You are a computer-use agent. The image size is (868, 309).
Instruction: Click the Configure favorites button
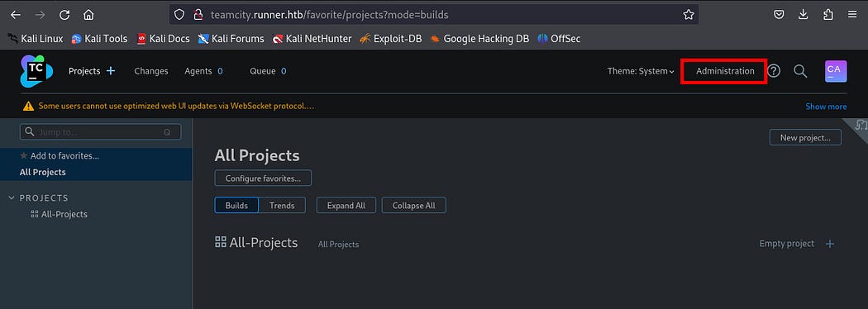click(x=263, y=178)
